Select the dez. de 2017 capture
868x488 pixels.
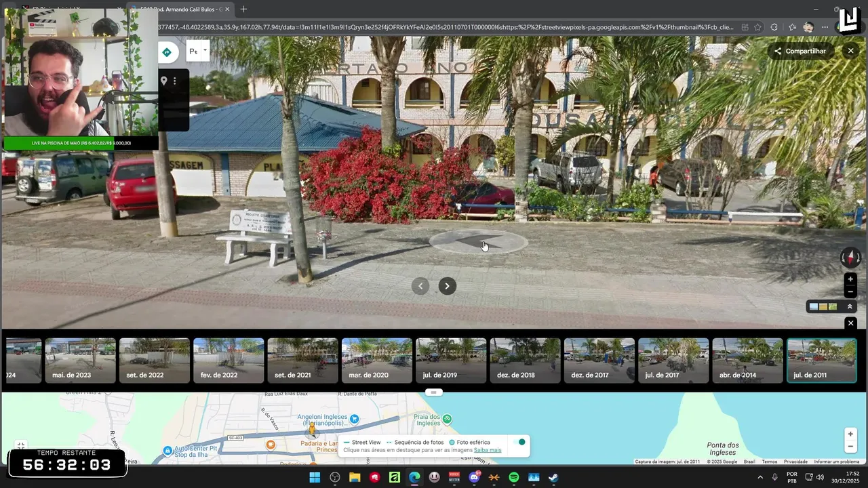coord(599,361)
